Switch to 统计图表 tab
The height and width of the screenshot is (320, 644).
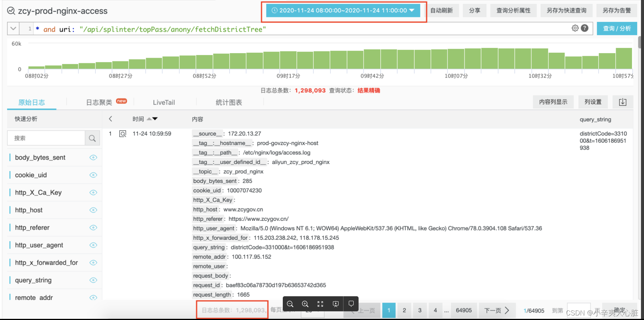[229, 103]
